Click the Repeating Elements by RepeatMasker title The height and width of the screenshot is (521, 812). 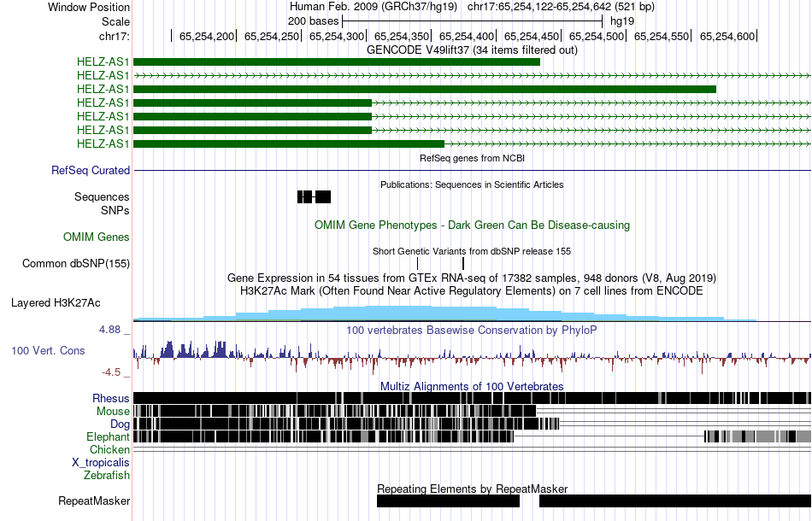(x=472, y=489)
